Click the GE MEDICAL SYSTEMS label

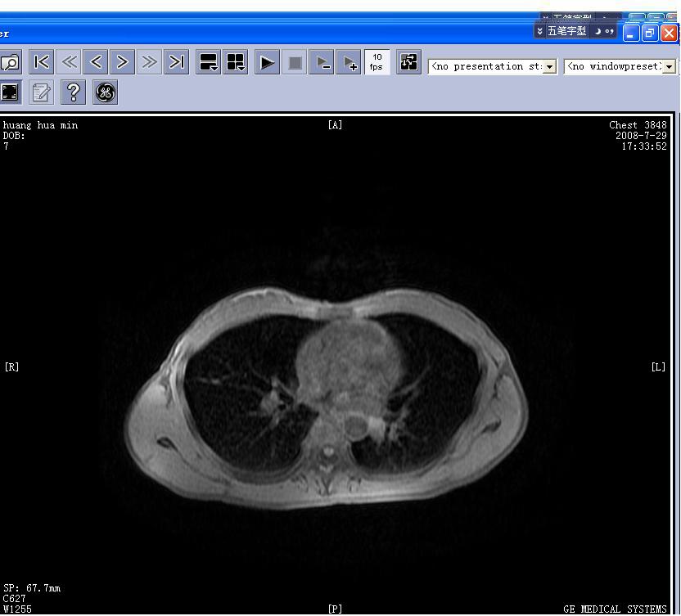(615, 609)
